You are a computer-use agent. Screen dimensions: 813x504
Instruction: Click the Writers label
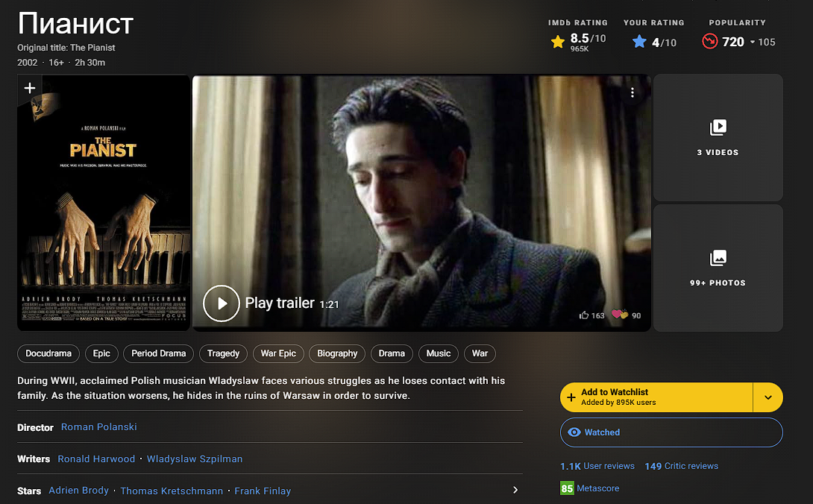34,459
